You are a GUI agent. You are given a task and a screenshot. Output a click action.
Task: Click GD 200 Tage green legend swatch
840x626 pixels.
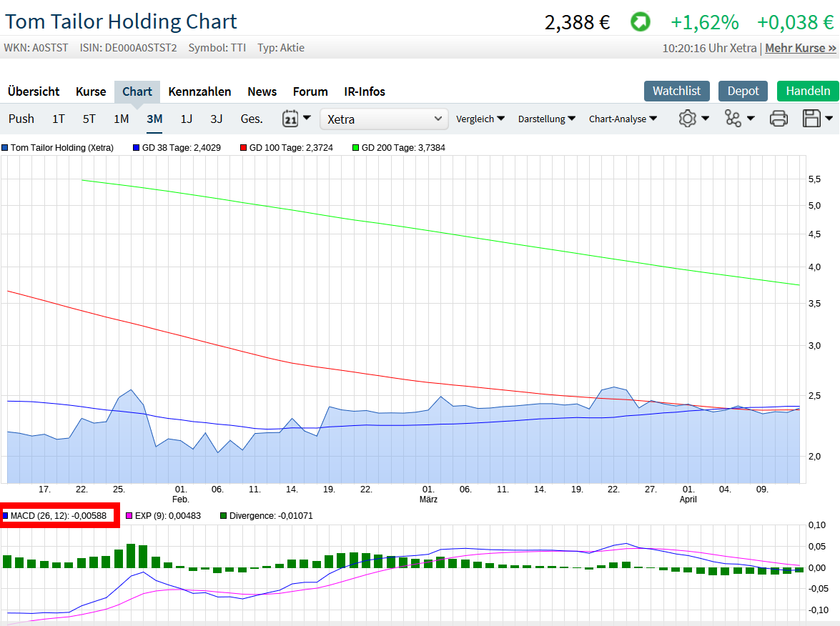pos(355,148)
